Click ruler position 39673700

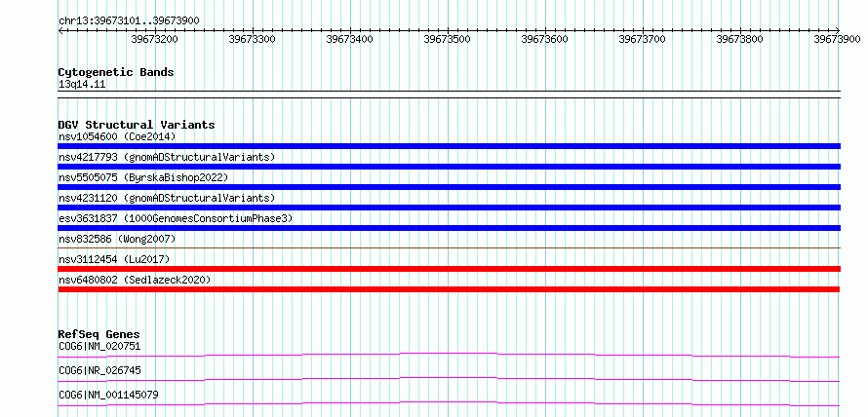642,39
